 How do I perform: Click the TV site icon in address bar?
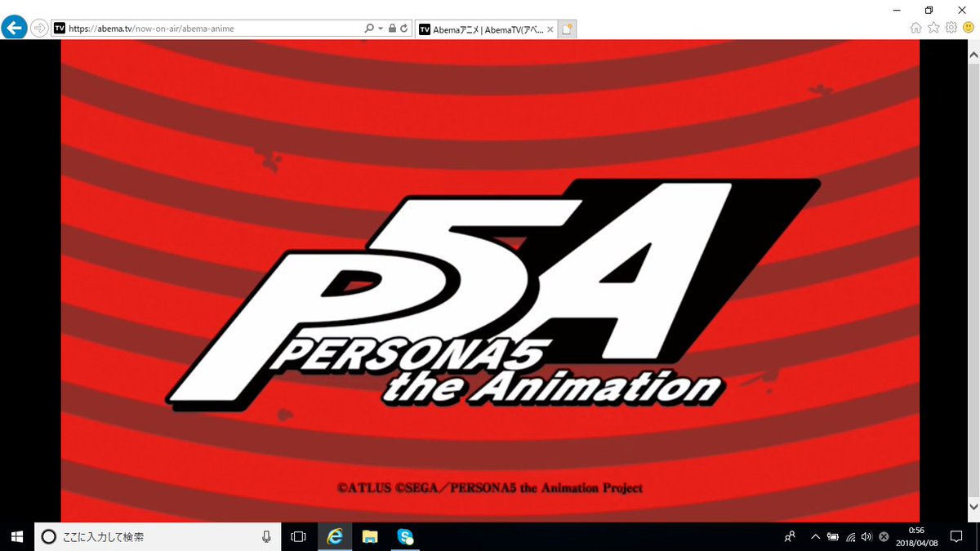point(59,28)
